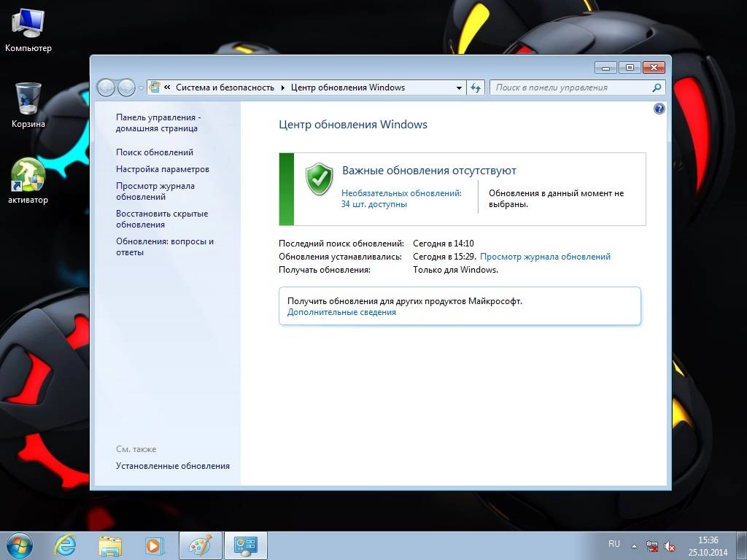The height and width of the screenshot is (560, 747).
Task: Click Поиск обновлений in sidebar
Action: coord(155,152)
